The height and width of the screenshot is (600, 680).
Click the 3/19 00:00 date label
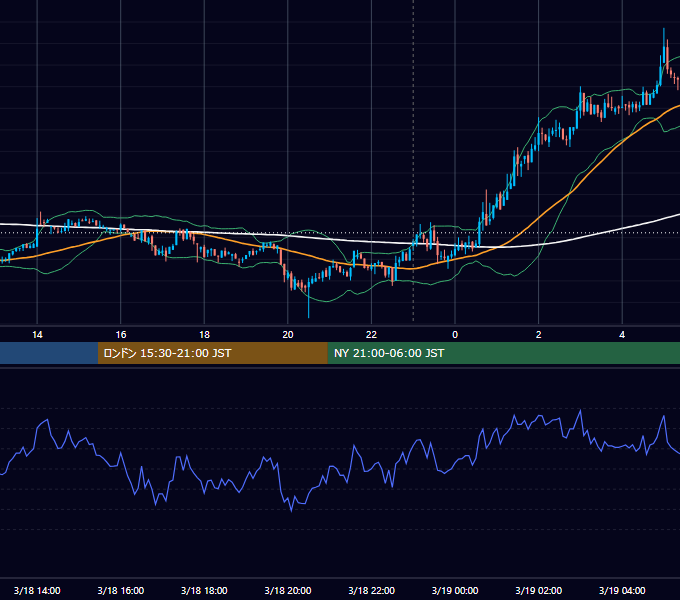(455, 590)
